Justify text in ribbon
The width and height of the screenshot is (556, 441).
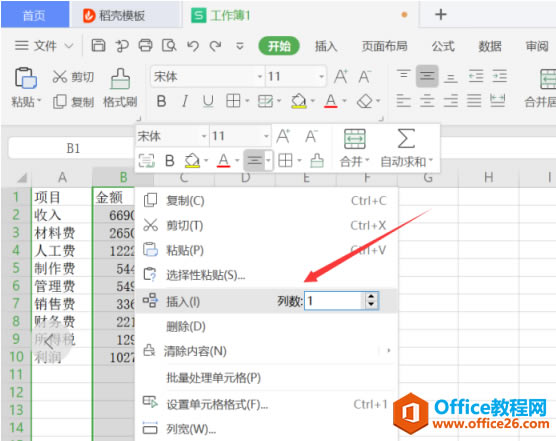coord(474,101)
